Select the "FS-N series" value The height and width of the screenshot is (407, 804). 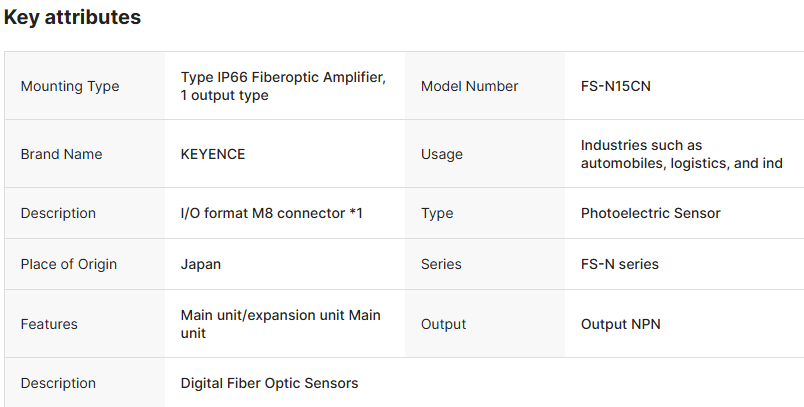point(619,264)
